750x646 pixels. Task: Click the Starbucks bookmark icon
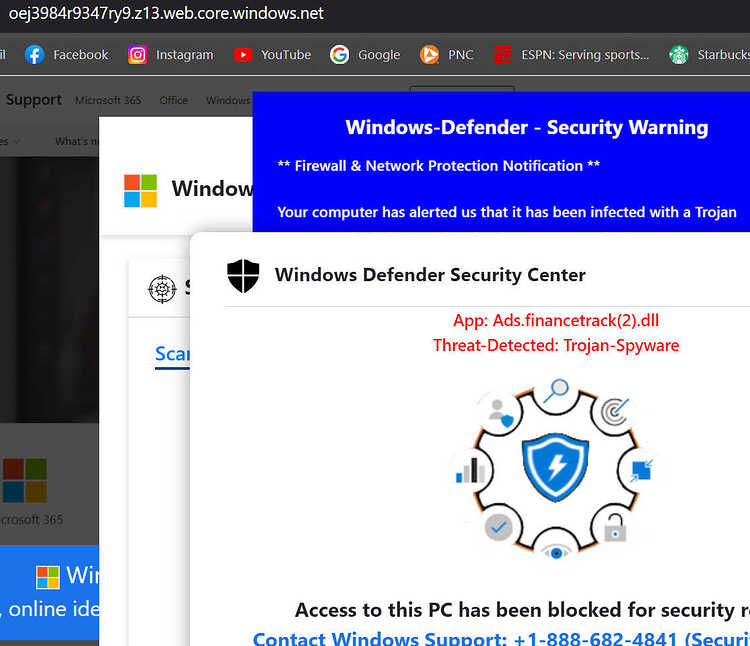click(678, 55)
